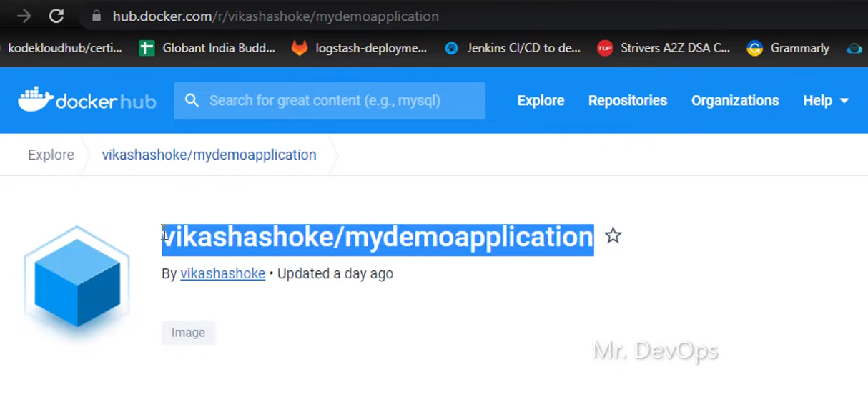Click the Jenkins CI/CD bookmark icon
The width and height of the screenshot is (868, 400).
[451, 49]
